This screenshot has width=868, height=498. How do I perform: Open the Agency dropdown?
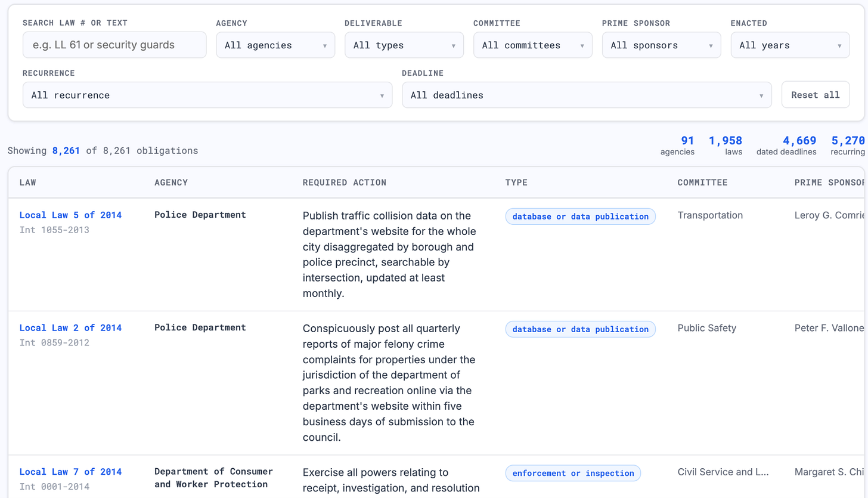(275, 45)
